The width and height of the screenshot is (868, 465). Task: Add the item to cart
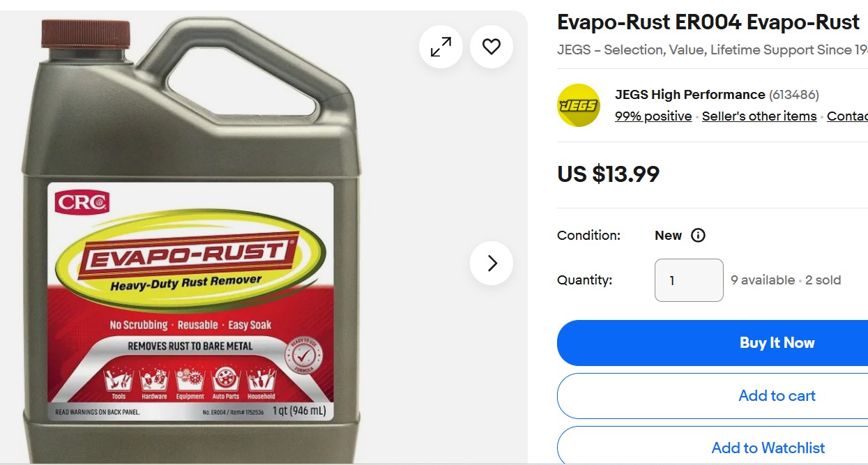pyautogui.click(x=713, y=396)
